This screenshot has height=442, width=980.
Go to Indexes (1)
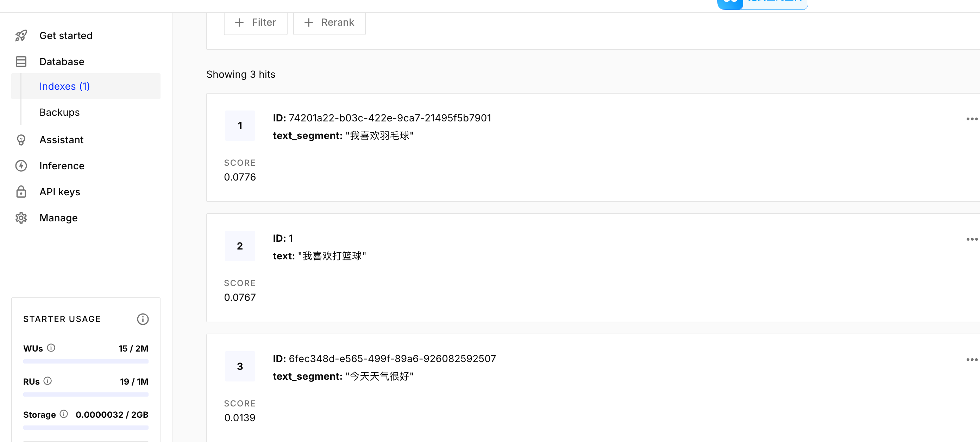pyautogui.click(x=86, y=86)
